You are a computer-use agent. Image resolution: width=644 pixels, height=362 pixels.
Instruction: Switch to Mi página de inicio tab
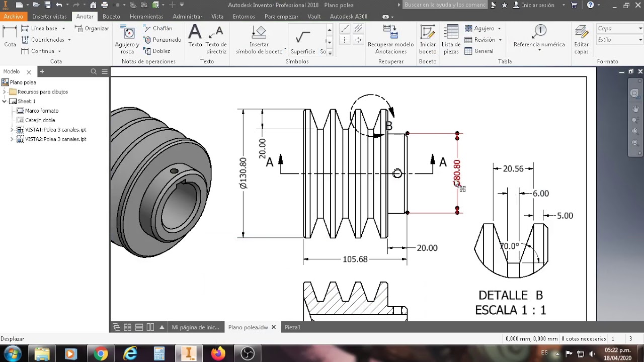195,327
